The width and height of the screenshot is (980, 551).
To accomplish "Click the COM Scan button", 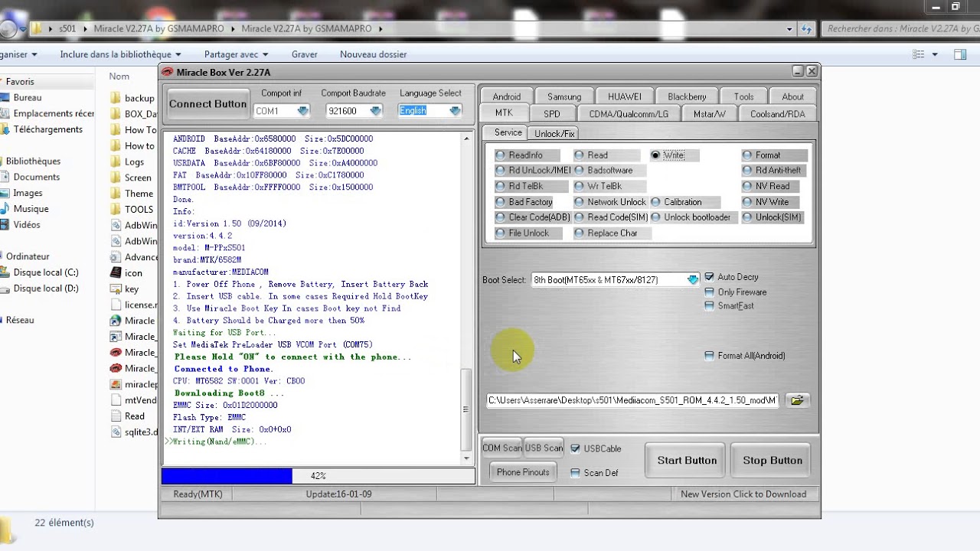I will pos(501,448).
